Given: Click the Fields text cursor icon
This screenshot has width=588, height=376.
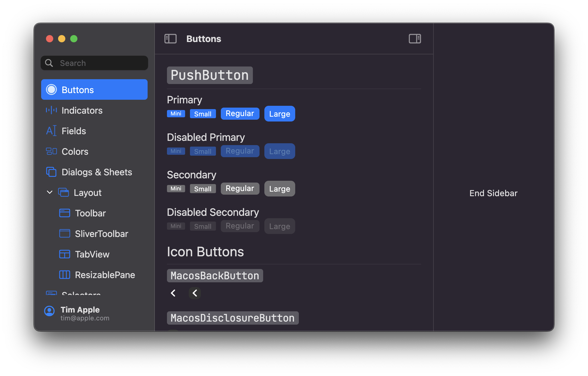Looking at the screenshot, I should pyautogui.click(x=51, y=131).
